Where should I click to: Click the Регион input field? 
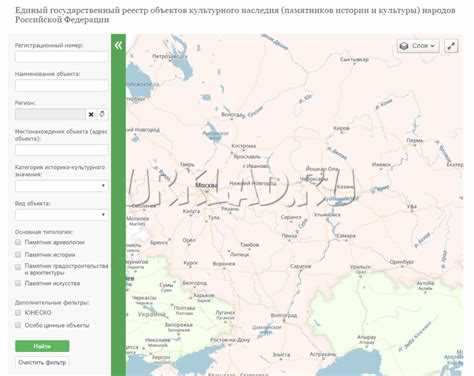click(x=50, y=114)
